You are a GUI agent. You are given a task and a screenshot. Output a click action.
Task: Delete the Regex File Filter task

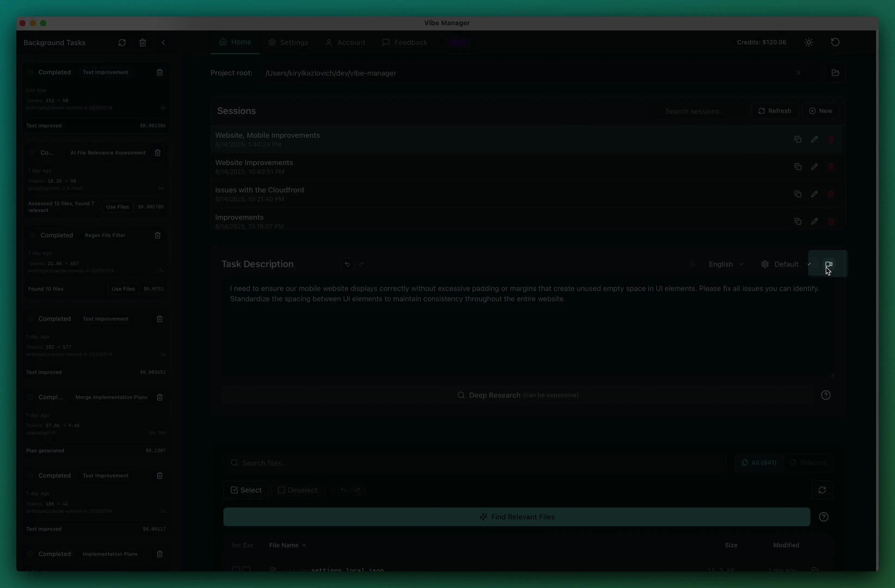(158, 235)
